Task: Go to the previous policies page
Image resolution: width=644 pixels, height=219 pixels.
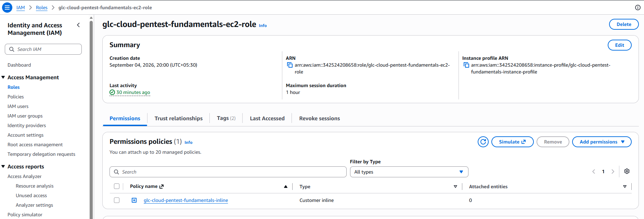Action: click(594, 172)
